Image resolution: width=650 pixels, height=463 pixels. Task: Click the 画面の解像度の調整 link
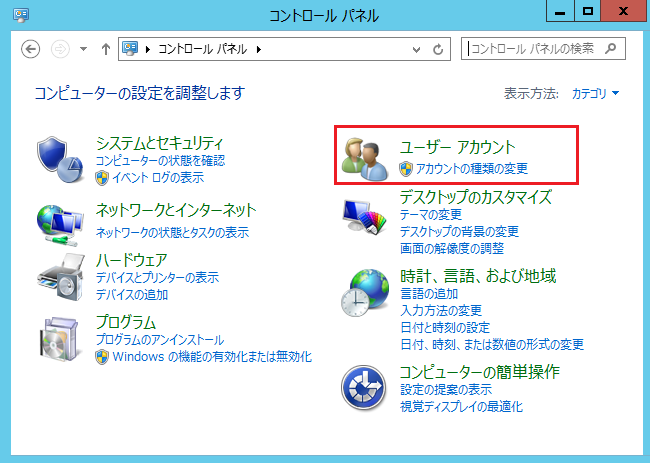click(451, 247)
